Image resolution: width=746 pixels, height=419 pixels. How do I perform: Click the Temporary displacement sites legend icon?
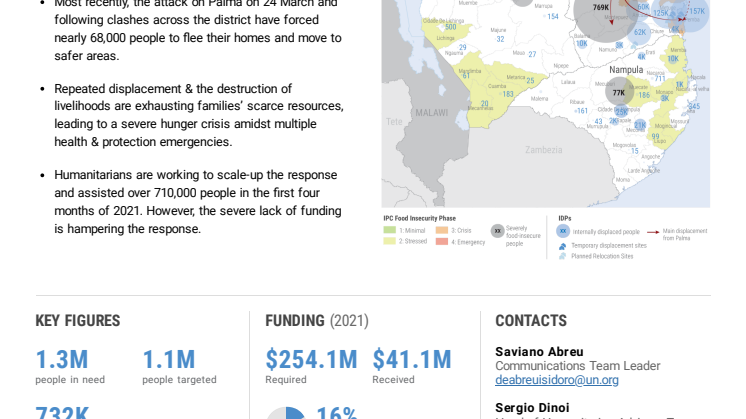[x=562, y=246]
